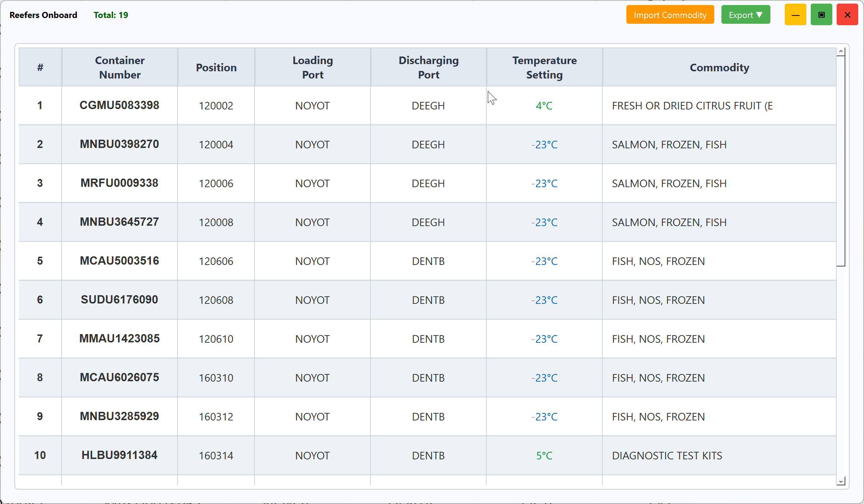
Task: Select container CGMU5083398
Action: 120,105
